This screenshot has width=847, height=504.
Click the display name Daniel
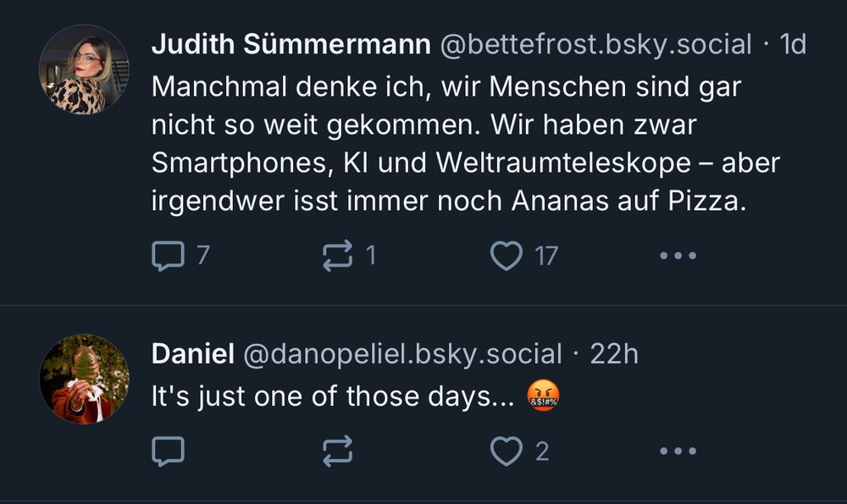(x=192, y=354)
